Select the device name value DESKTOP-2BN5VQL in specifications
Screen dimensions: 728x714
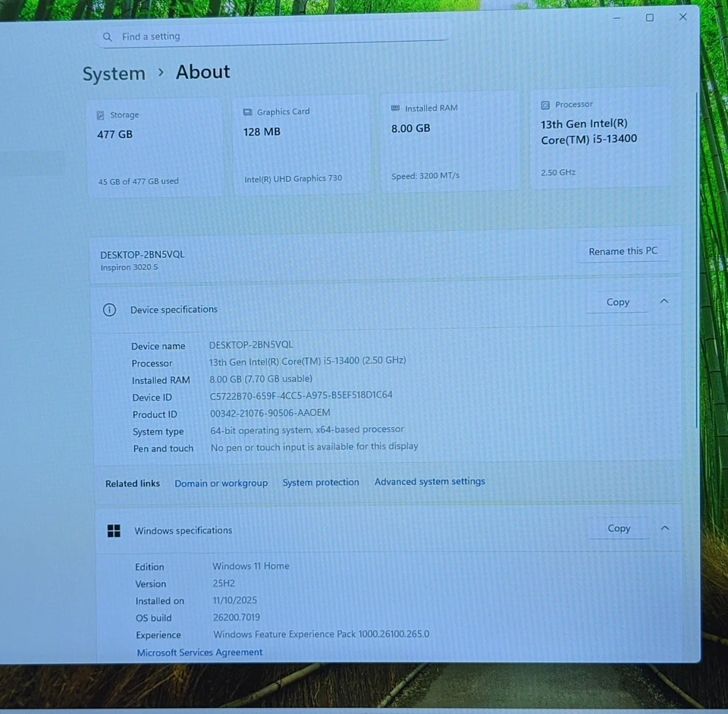[x=251, y=344]
